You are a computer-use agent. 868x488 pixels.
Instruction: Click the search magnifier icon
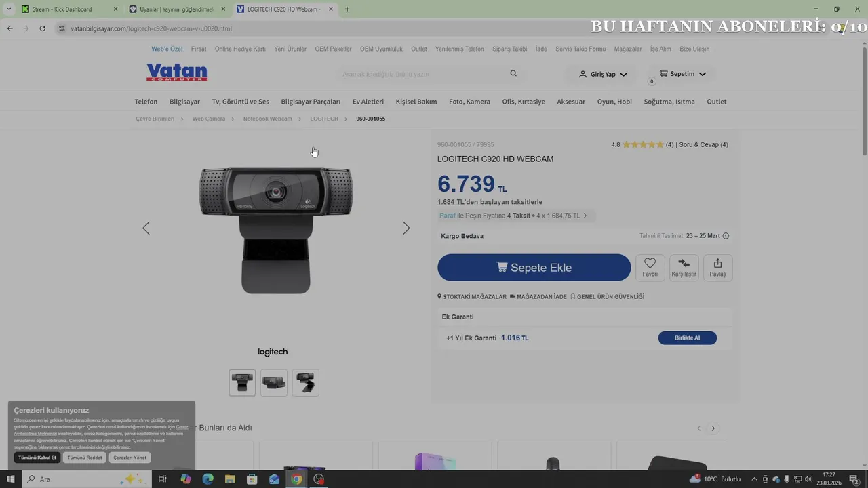(x=513, y=73)
